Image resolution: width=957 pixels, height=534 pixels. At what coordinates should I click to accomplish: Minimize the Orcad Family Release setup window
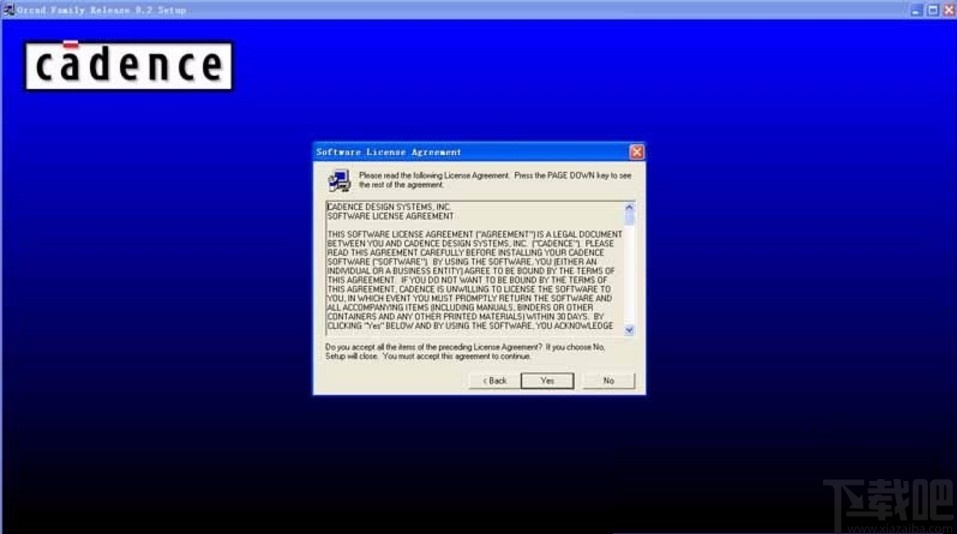click(x=916, y=10)
